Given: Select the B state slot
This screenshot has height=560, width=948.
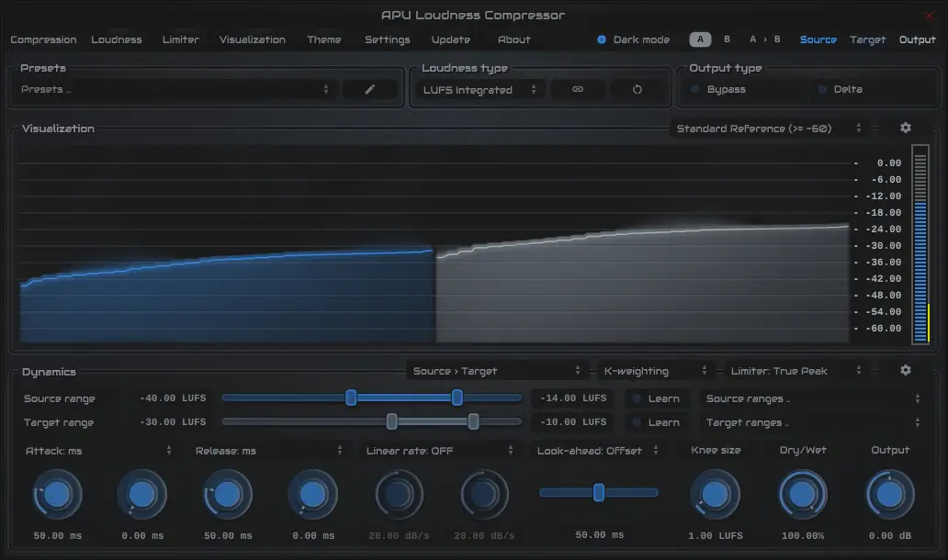Looking at the screenshot, I should point(727,39).
